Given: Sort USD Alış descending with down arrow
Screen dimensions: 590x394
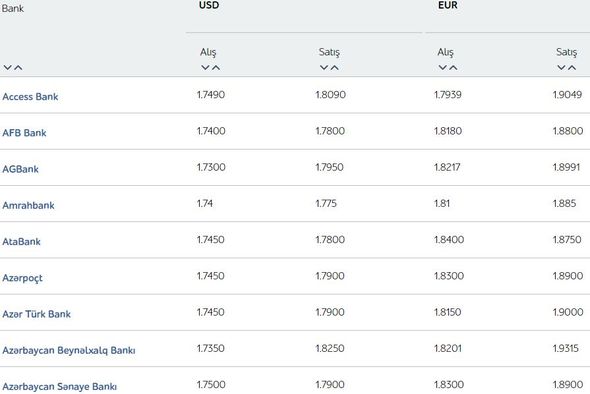Looking at the screenshot, I should [x=205, y=68].
